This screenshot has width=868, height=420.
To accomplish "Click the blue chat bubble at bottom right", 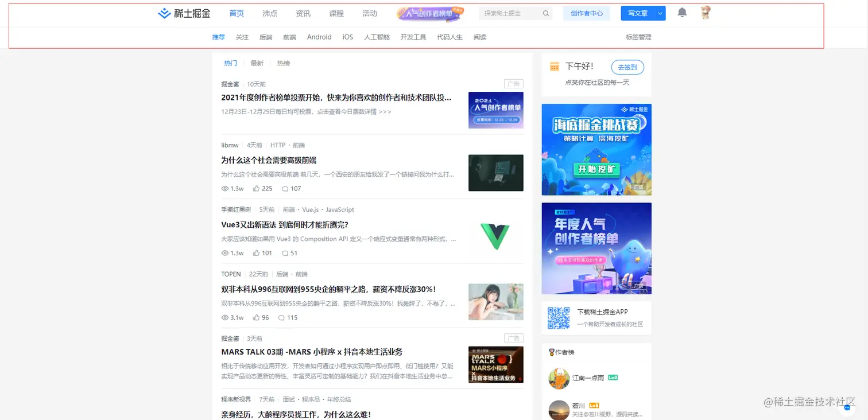I will [x=847, y=408].
